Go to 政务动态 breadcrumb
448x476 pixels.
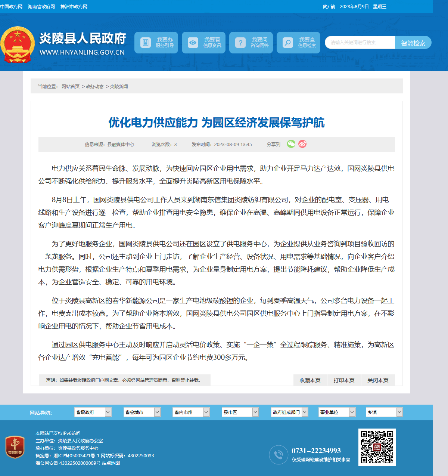point(94,86)
